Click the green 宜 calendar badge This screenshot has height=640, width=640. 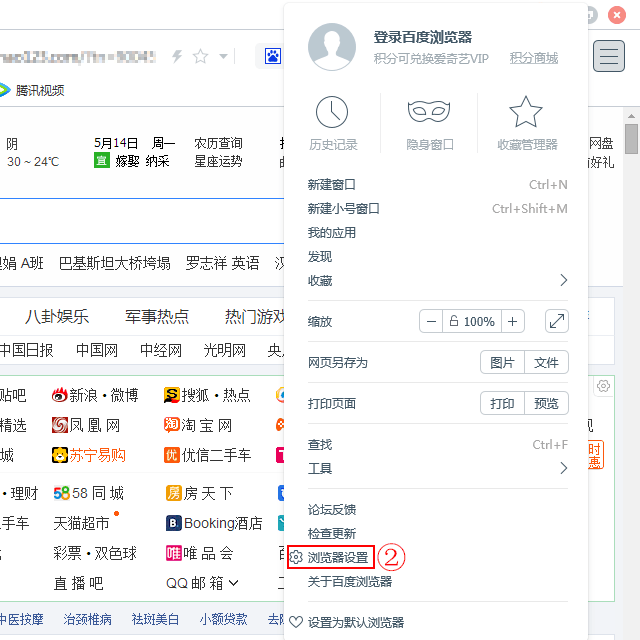pyautogui.click(x=102, y=160)
